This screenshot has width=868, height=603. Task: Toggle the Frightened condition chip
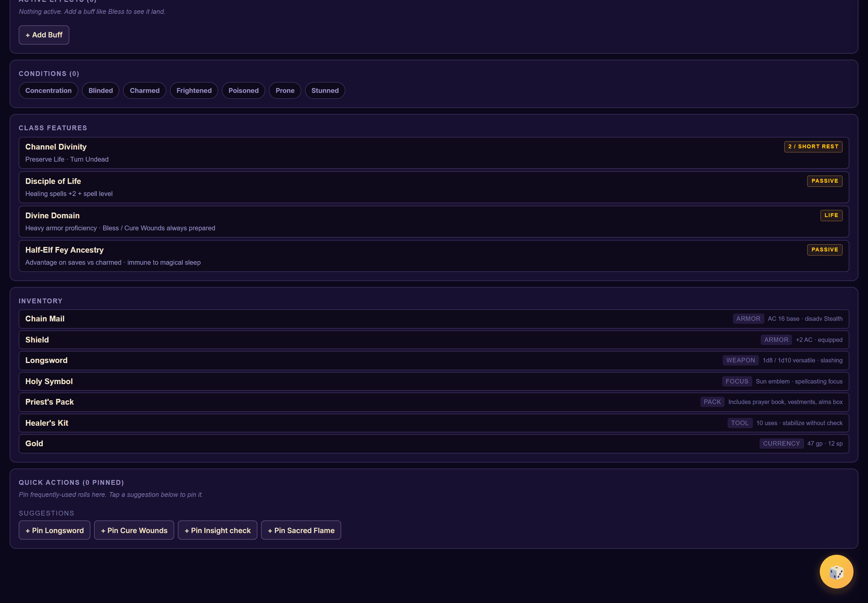[x=194, y=91]
